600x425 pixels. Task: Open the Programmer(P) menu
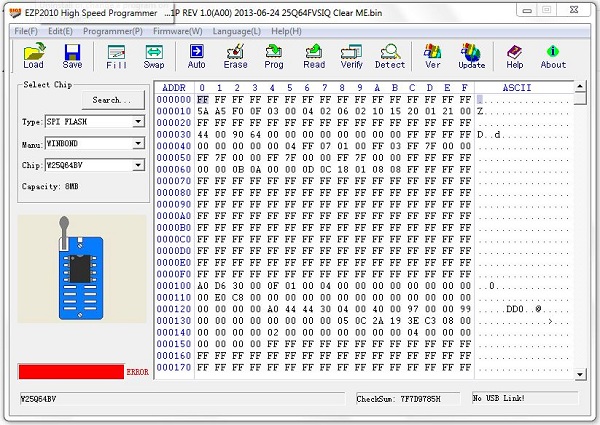[113, 31]
